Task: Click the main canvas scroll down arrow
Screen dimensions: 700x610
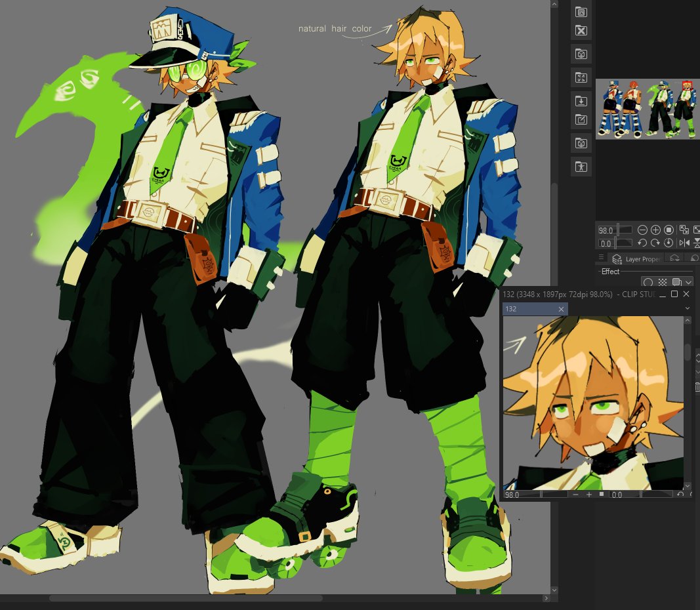Action: point(554,590)
